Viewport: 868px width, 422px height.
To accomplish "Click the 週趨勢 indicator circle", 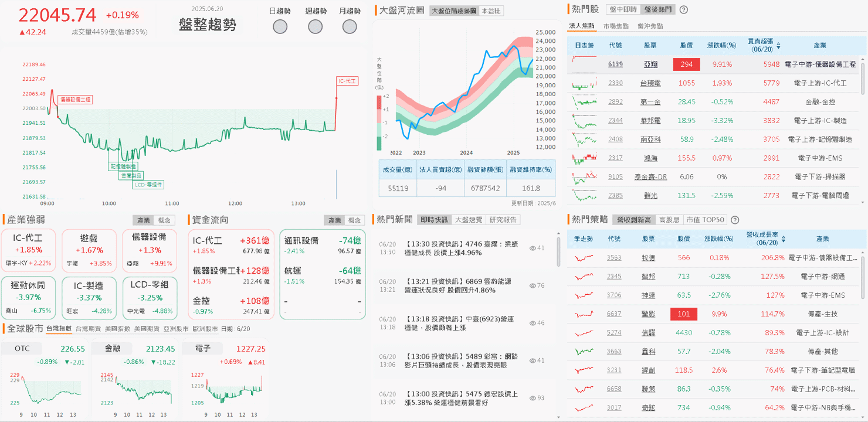I will click(315, 26).
